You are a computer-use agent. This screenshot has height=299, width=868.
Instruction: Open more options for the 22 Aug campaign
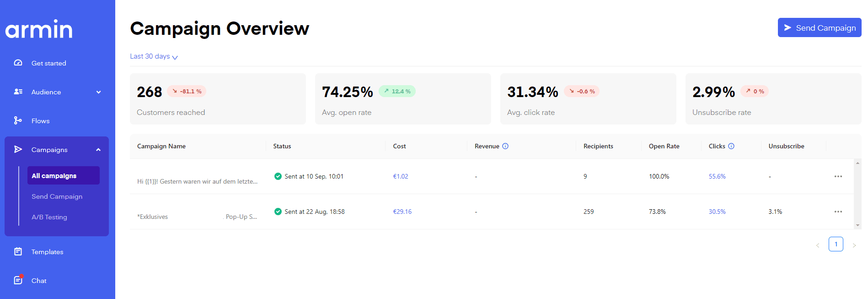[838, 212]
